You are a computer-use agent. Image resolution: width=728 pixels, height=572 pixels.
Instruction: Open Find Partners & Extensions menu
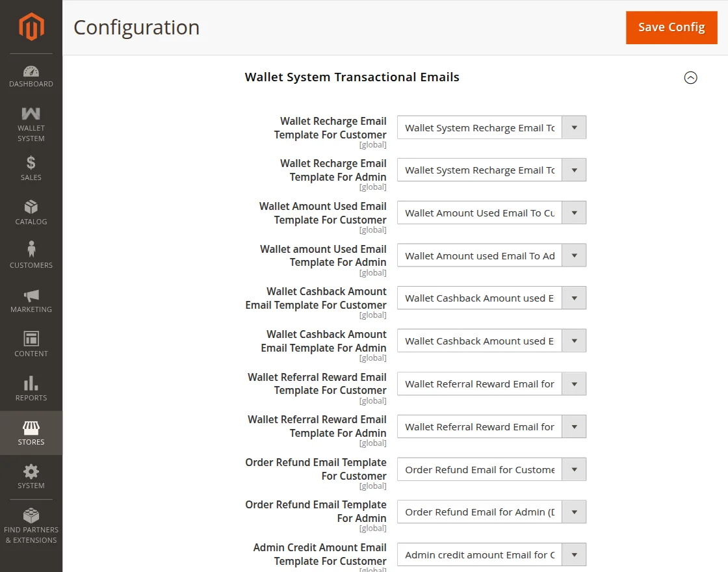[31, 526]
